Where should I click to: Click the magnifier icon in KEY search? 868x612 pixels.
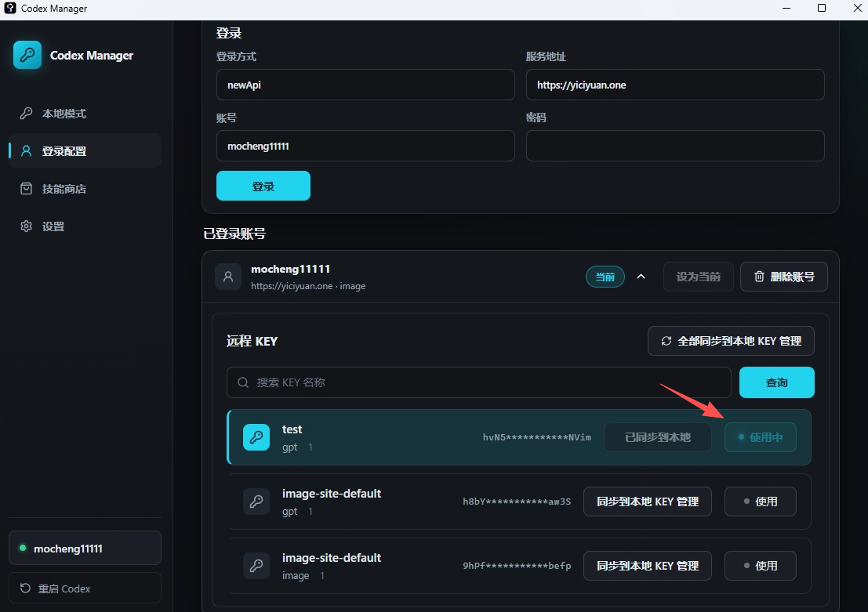(243, 382)
